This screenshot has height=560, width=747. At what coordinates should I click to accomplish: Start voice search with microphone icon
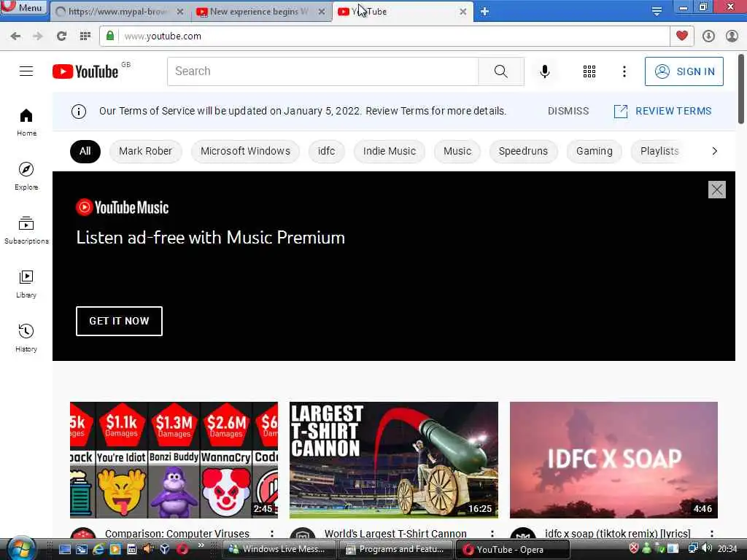(x=545, y=71)
